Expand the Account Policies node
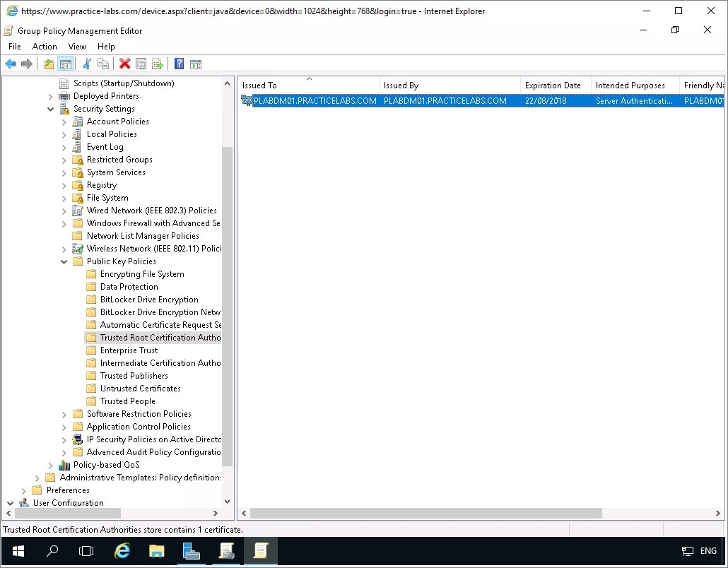The image size is (728, 568). click(64, 122)
